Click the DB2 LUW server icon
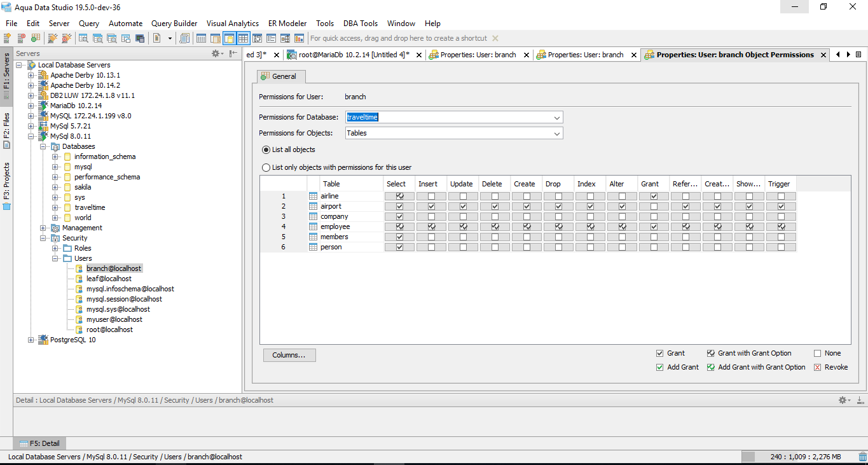This screenshot has height=465, width=868. [43, 95]
